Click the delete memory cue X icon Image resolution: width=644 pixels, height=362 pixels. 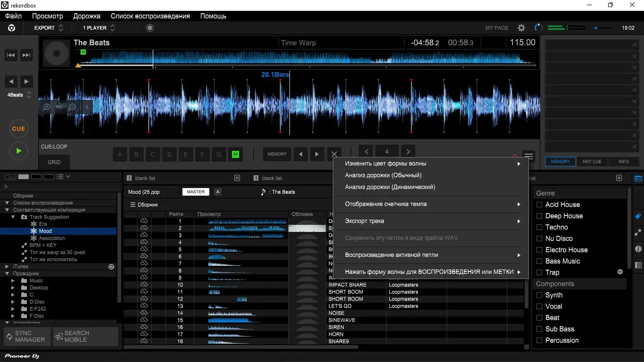click(x=334, y=154)
